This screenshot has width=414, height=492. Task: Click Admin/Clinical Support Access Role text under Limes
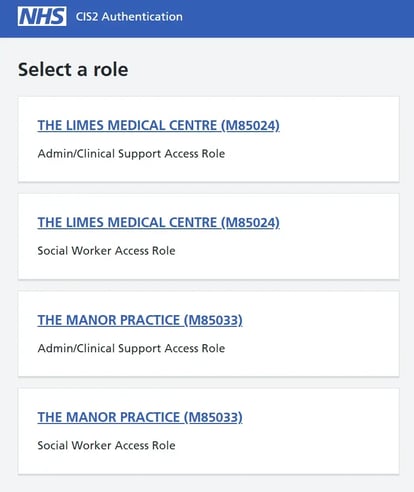[131, 154]
